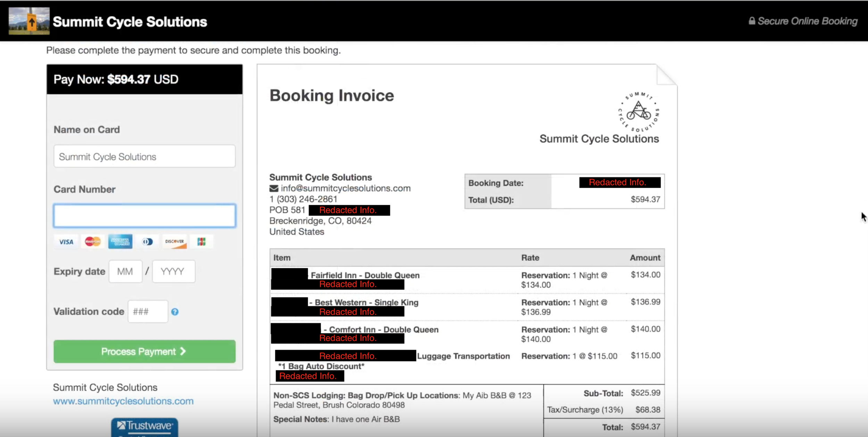Click the $68.38 tax amount
This screenshot has height=437, width=868.
(648, 410)
